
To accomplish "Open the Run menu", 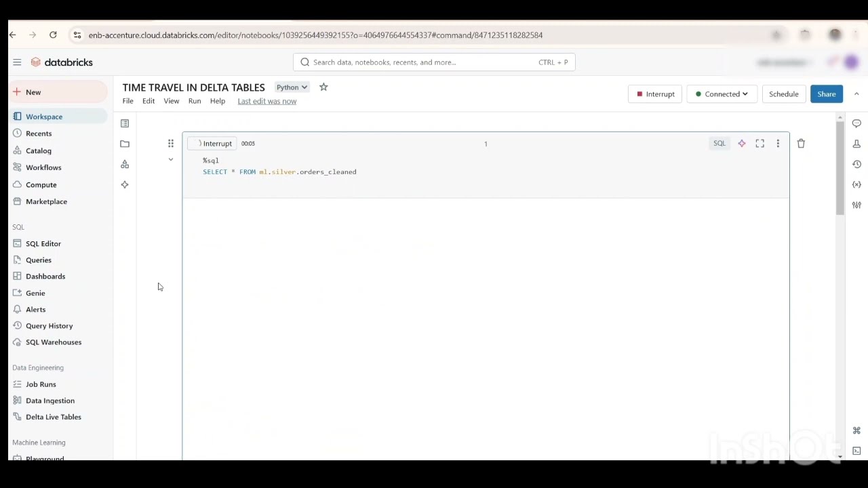I will coord(195,101).
